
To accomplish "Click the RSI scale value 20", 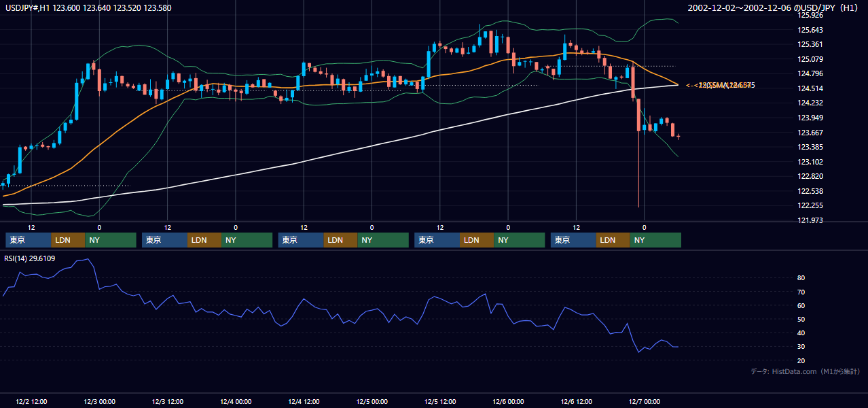I will [801, 360].
